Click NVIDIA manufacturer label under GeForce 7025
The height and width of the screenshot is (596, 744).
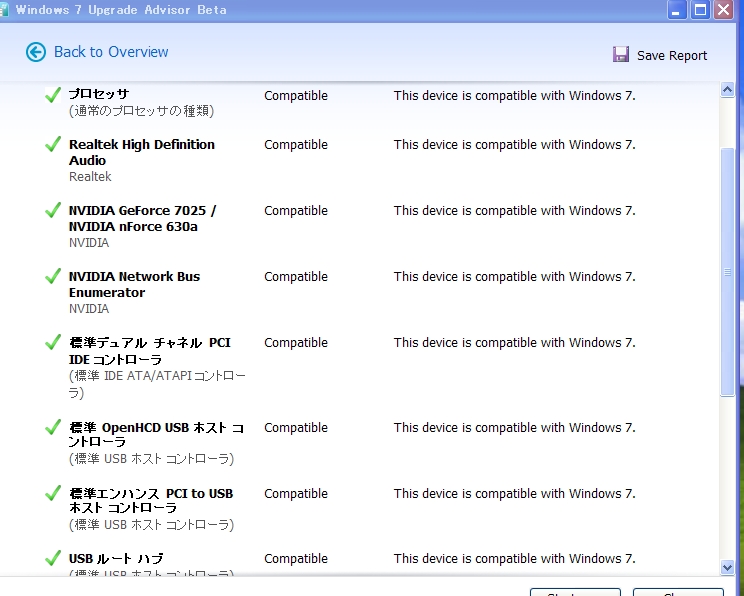pyautogui.click(x=89, y=242)
